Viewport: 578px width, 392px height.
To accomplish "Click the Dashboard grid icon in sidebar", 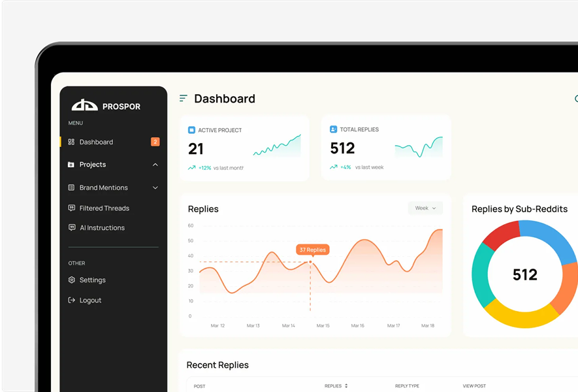I will click(71, 142).
